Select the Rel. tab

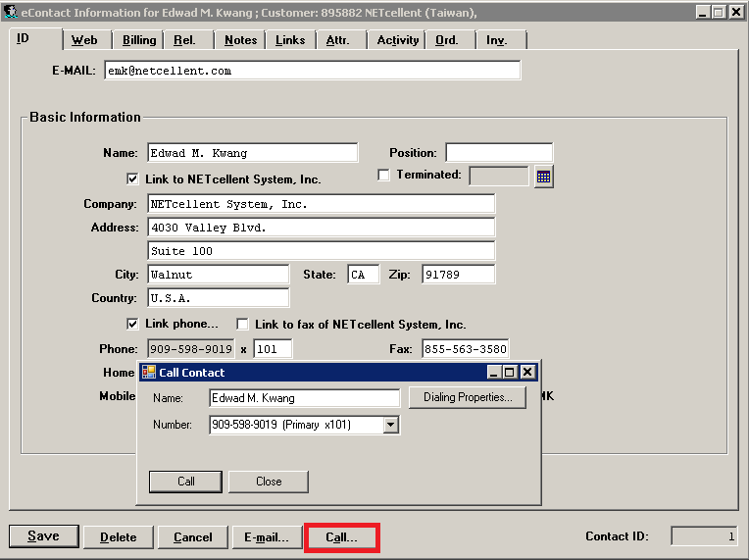(188, 40)
